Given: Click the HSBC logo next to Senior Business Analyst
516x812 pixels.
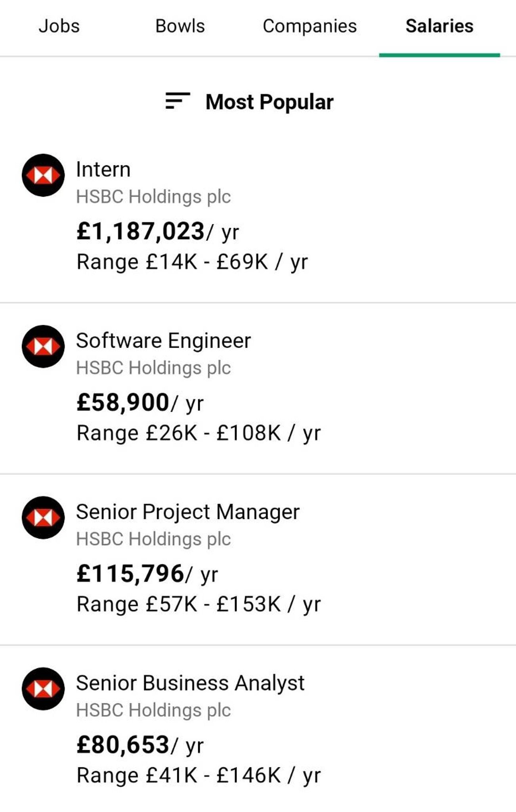Looking at the screenshot, I should tap(44, 688).
